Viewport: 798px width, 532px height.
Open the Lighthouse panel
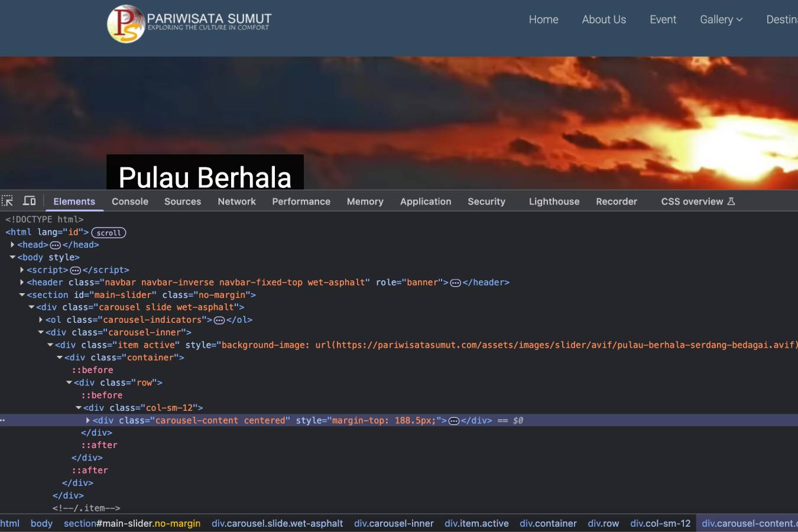coord(553,201)
